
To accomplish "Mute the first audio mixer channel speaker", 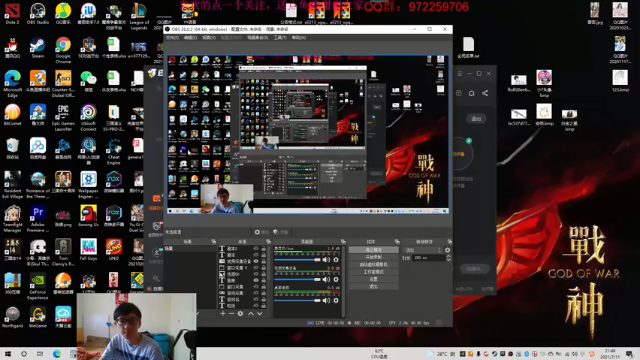I will pos(326,260).
